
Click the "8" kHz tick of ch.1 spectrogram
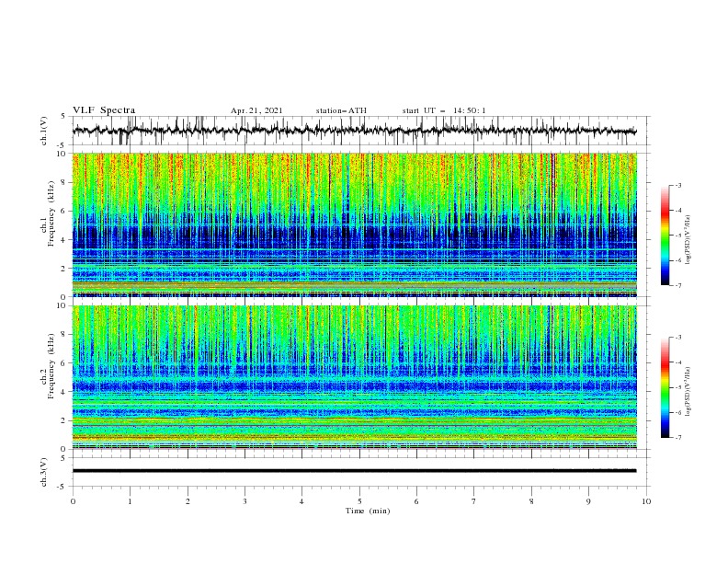click(x=63, y=182)
